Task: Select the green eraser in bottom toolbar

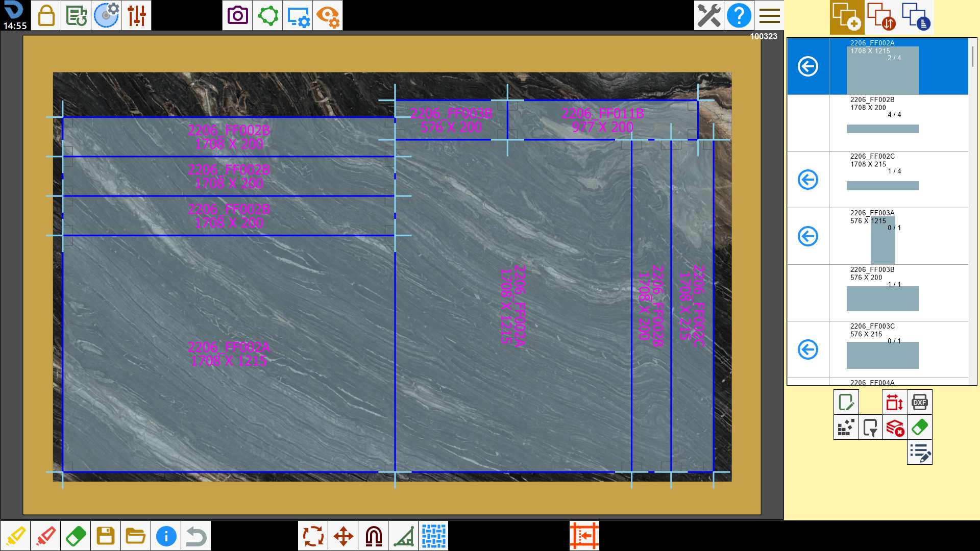Action: pyautogui.click(x=76, y=536)
